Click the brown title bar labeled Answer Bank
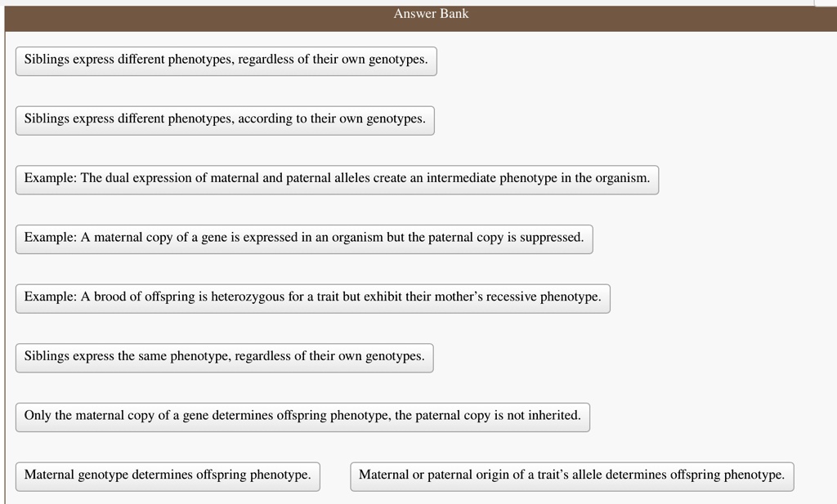Screen dimensions: 837x504 pos(431,13)
